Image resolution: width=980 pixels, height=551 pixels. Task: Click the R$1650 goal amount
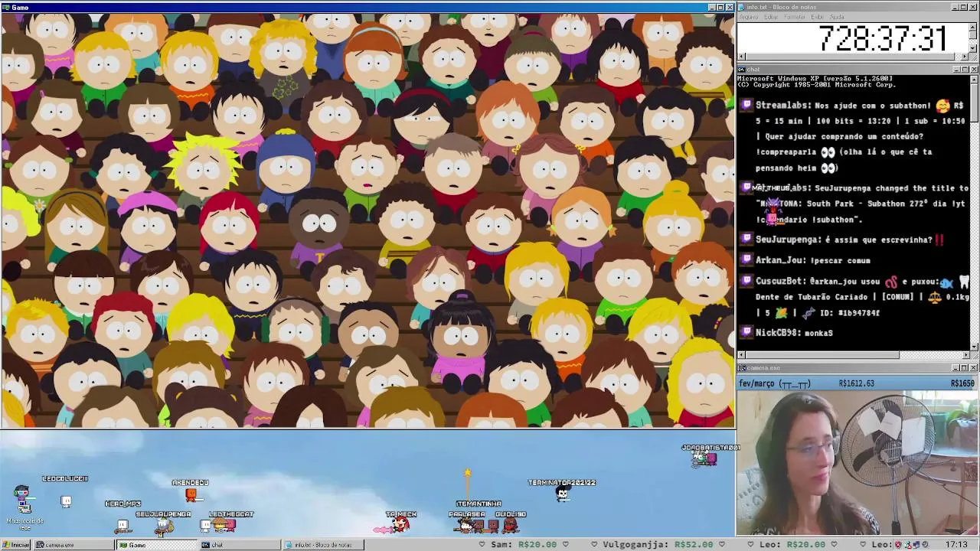click(x=962, y=383)
